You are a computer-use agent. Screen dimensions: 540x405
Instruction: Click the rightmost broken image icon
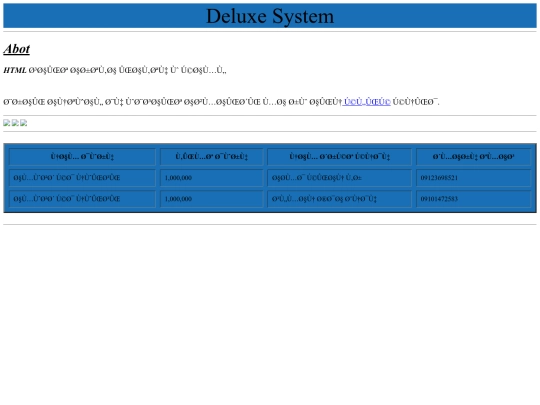(23, 123)
